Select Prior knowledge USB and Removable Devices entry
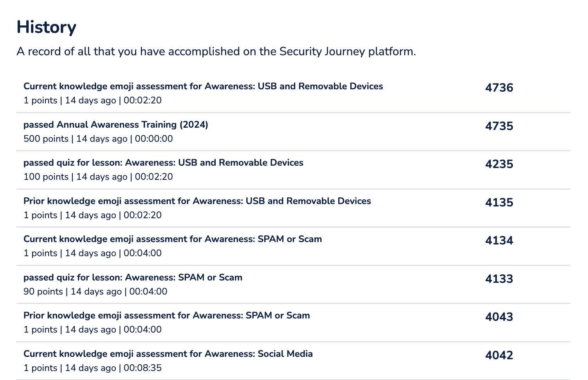The image size is (588, 380). pos(197,201)
